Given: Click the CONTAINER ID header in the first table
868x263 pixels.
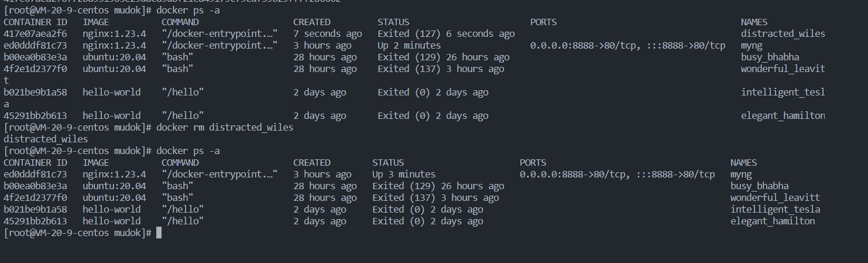Looking at the screenshot, I should 35,22.
